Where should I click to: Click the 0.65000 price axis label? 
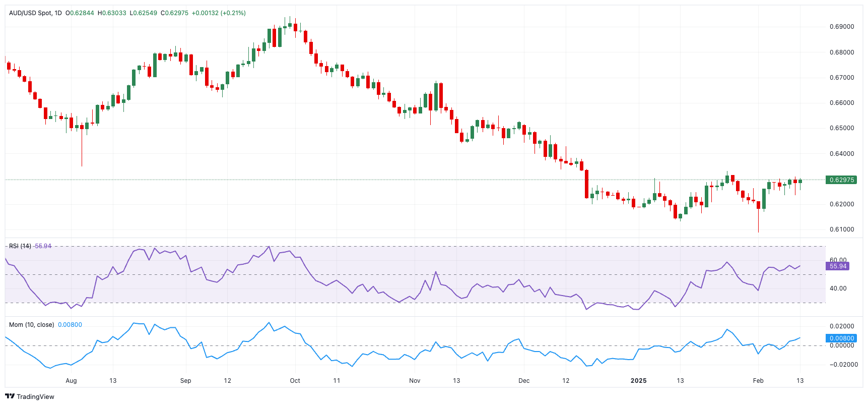pyautogui.click(x=841, y=128)
